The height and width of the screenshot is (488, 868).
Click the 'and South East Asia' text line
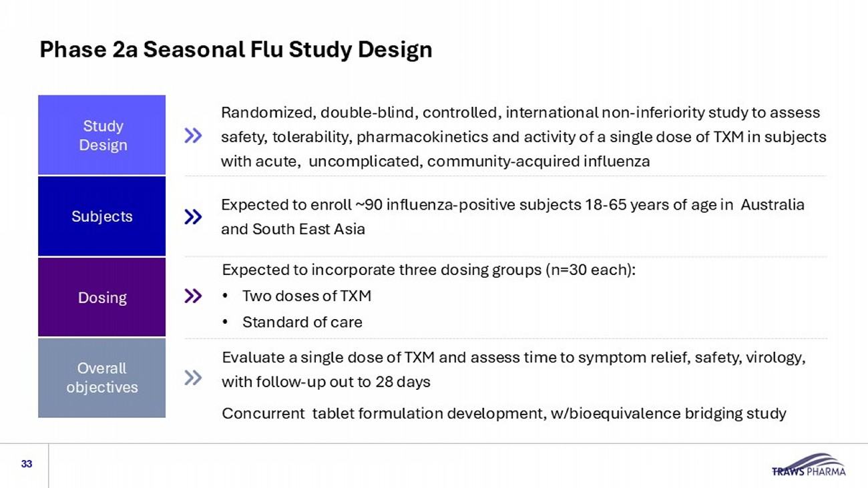coord(293,230)
